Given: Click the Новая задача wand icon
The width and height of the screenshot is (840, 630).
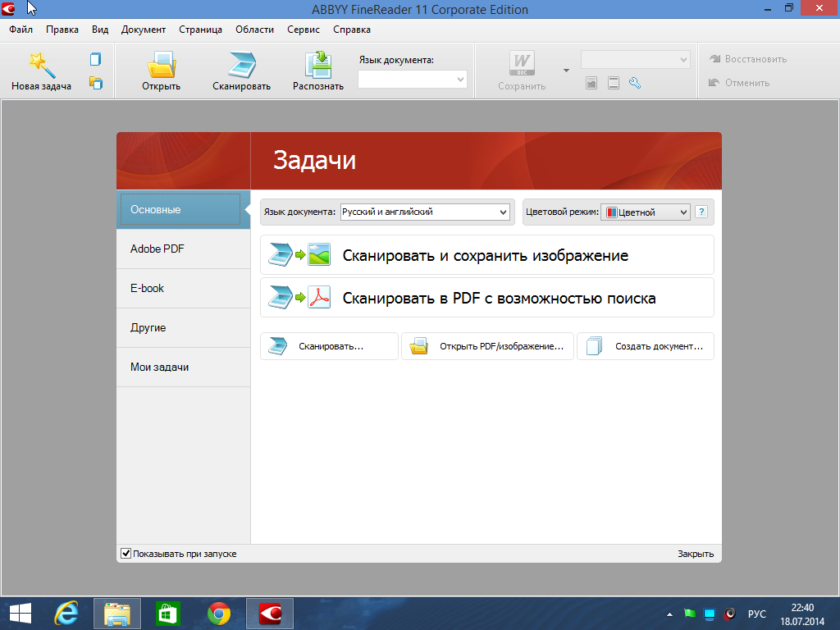Looking at the screenshot, I should (42, 65).
